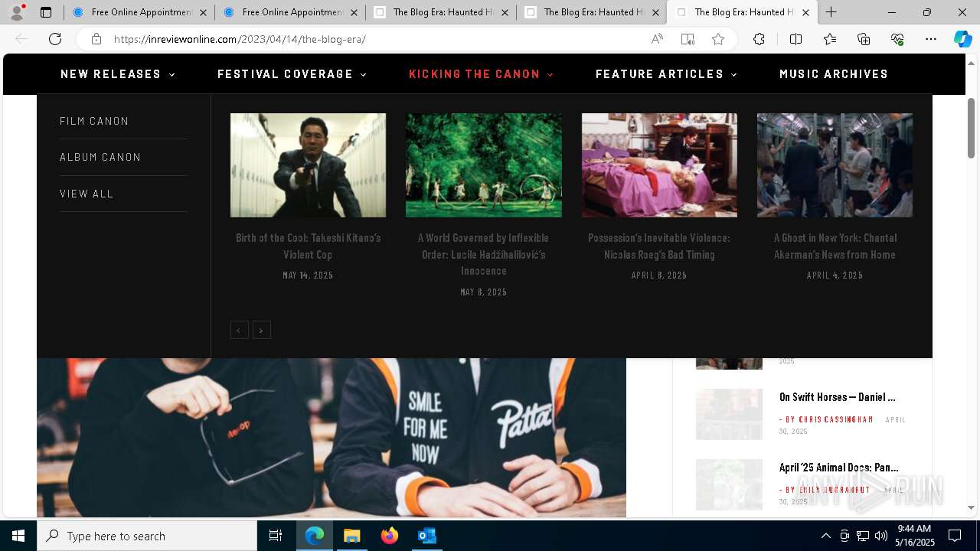
Task: Open Outlook from the taskbar
Action: (x=426, y=536)
